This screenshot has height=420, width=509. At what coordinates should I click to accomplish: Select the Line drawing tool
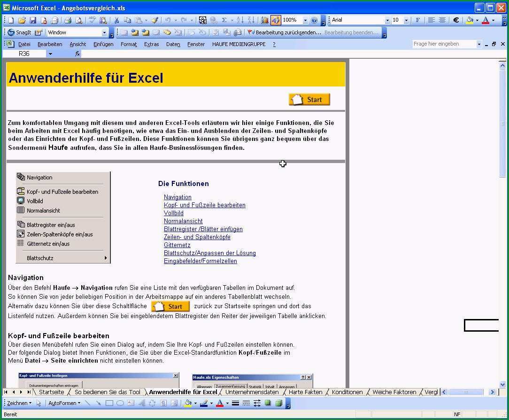[87, 403]
